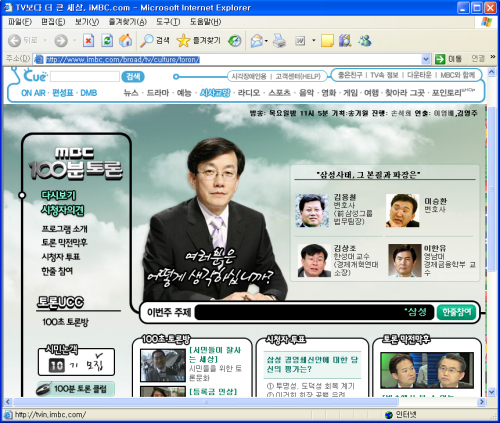Print the page with printer icon
500x423 pixels.
click(279, 41)
